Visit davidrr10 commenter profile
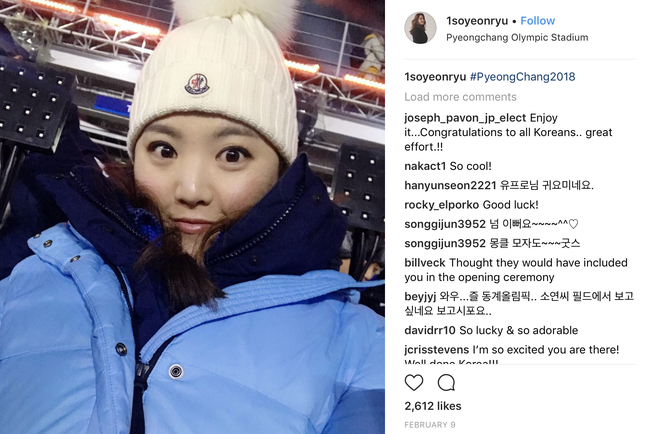Image resolution: width=650 pixels, height=434 pixels. pos(430,330)
